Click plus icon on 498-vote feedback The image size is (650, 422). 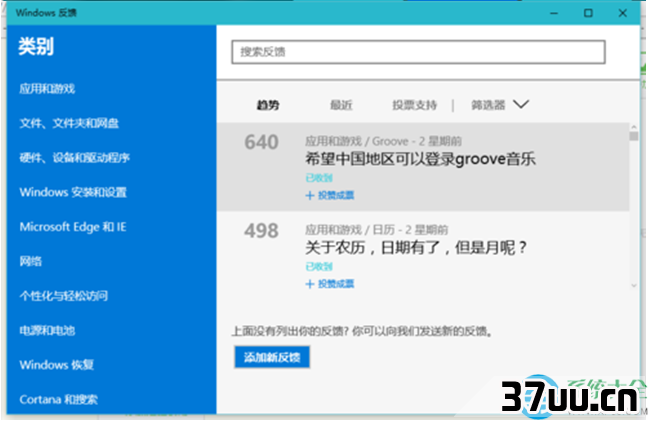[310, 284]
